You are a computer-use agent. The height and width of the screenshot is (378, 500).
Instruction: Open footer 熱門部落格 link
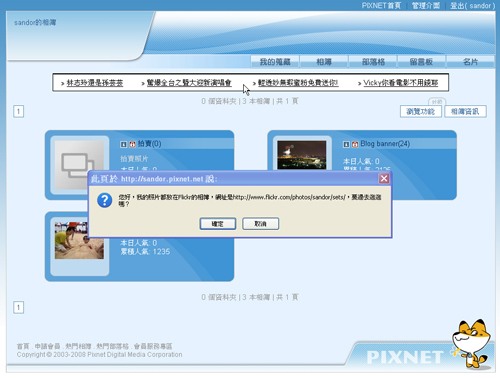tap(112, 346)
